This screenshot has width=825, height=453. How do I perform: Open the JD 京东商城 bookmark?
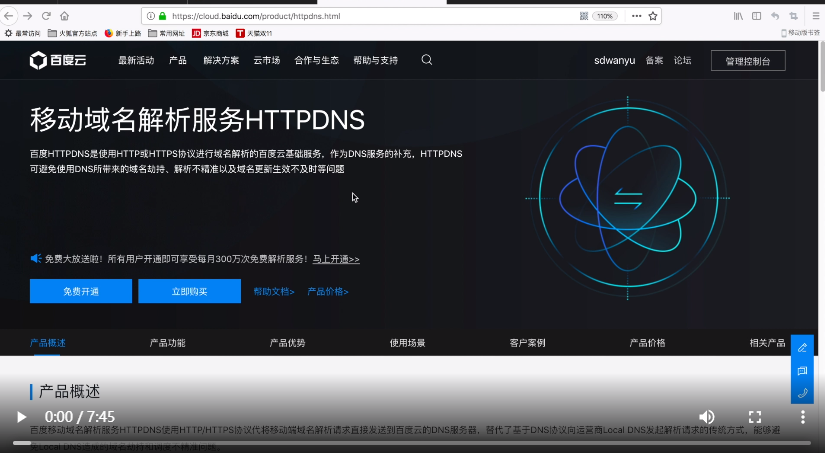click(x=210, y=33)
